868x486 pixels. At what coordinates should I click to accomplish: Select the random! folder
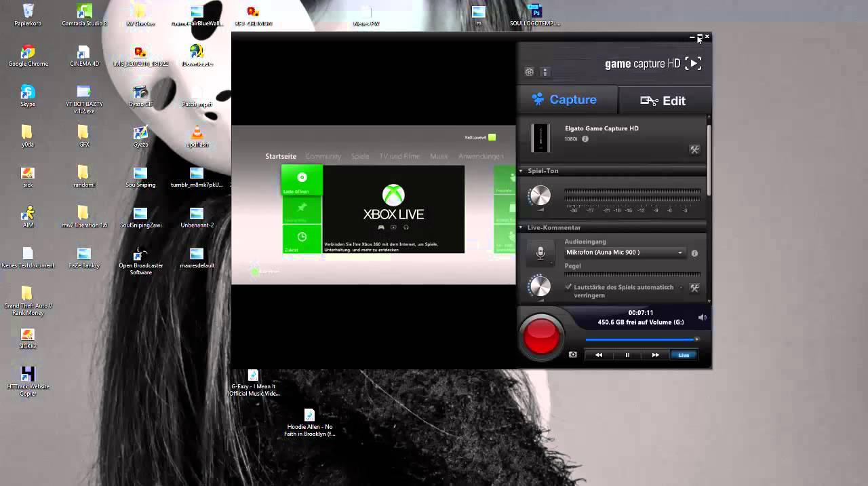pyautogui.click(x=84, y=176)
